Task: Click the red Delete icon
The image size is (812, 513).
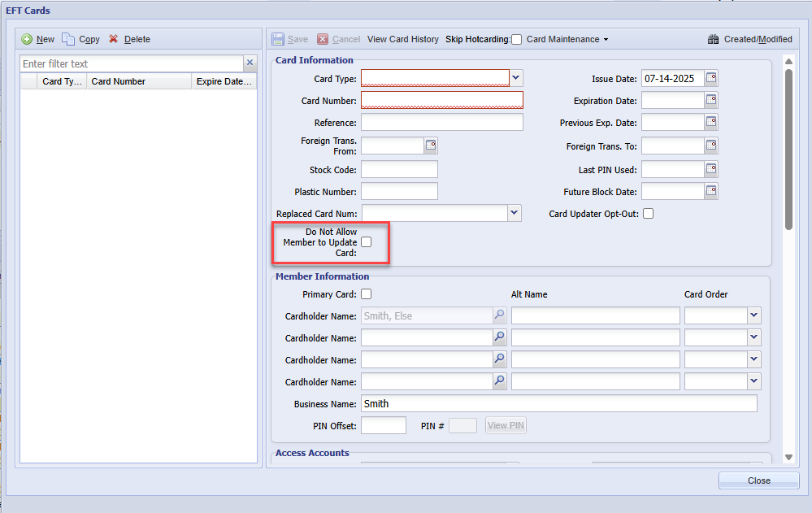Action: (114, 39)
